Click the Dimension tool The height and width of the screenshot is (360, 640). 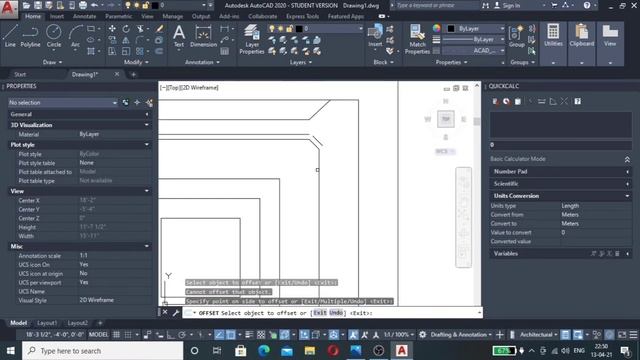203,36
